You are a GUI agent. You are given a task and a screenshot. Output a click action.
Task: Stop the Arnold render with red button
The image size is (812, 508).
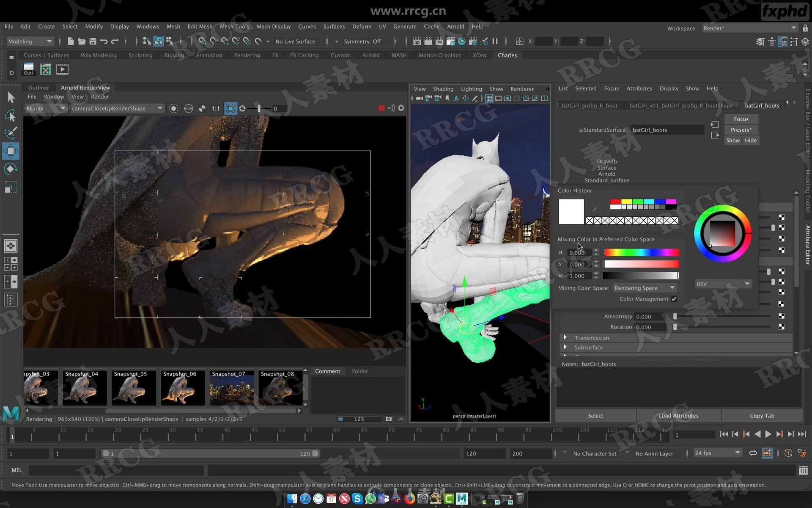coord(381,108)
